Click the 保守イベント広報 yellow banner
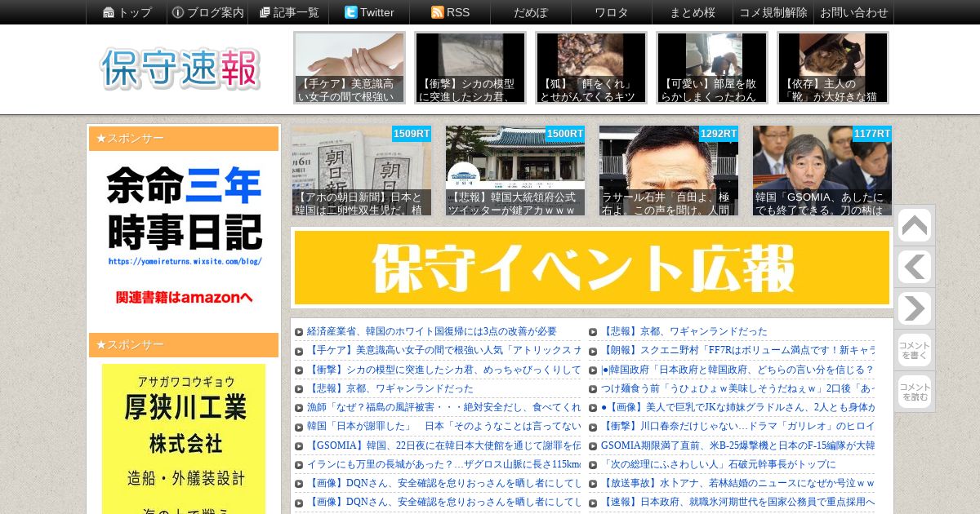This screenshot has width=980, height=514. point(592,268)
